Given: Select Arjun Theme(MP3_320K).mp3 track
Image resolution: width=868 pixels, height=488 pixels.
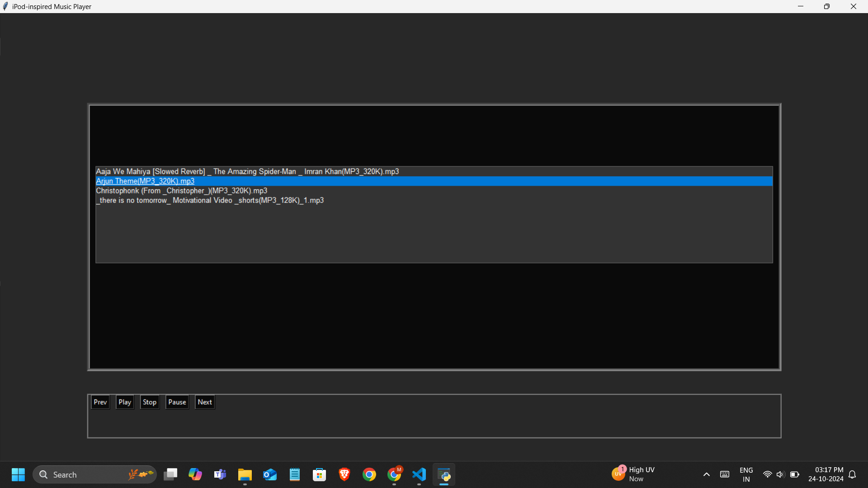Looking at the screenshot, I should pyautogui.click(x=146, y=181).
